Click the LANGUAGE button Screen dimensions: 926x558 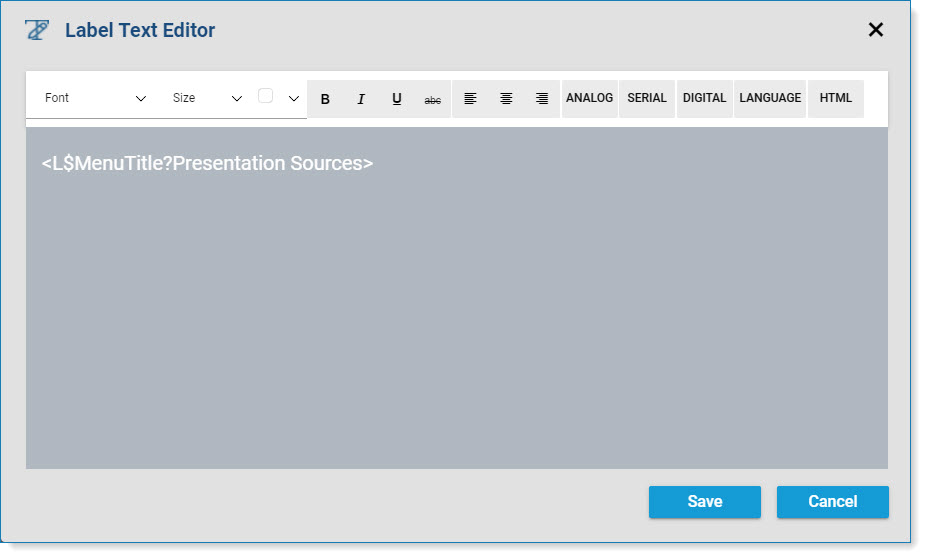(770, 99)
